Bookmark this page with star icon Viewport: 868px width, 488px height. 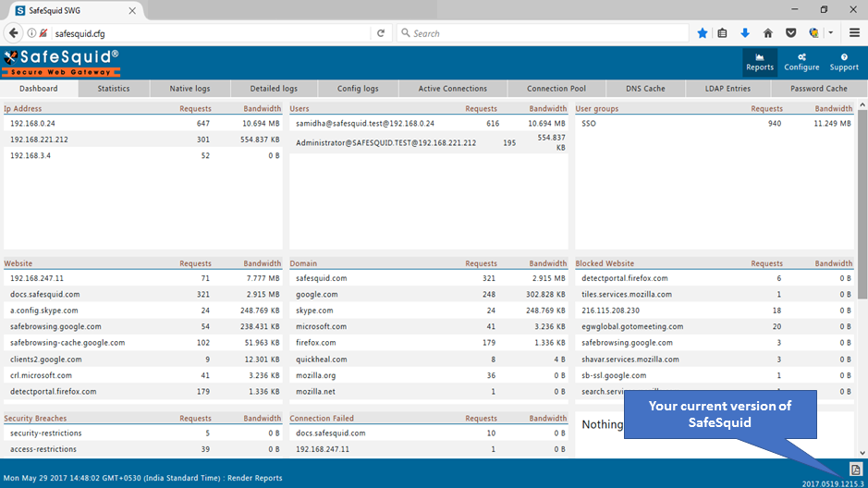point(702,33)
